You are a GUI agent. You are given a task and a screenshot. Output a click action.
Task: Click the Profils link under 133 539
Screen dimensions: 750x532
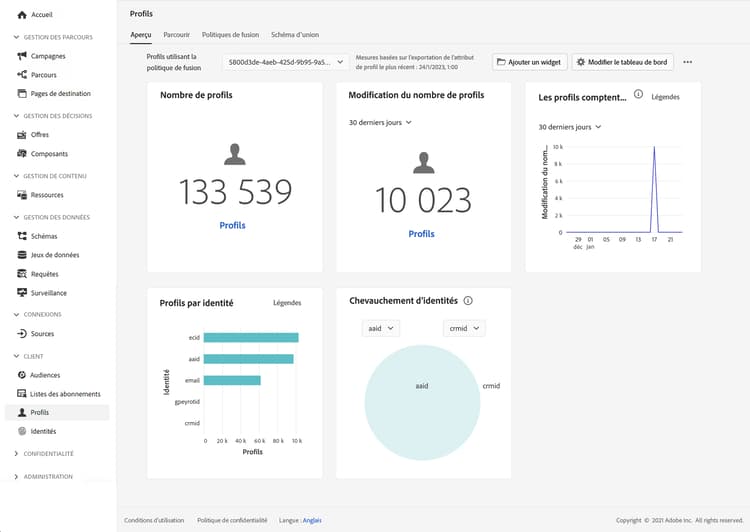coord(232,225)
